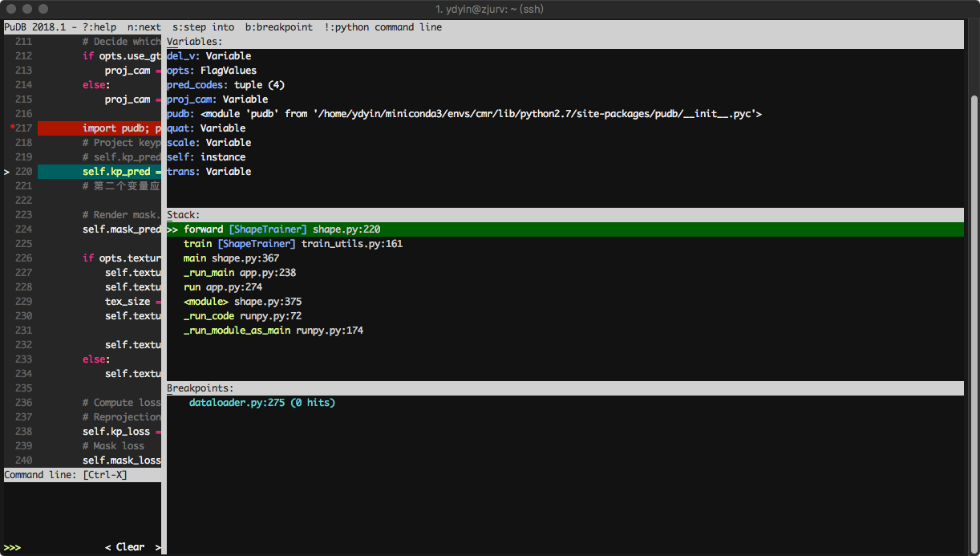
Task: Click source line 233 'else:'
Action: pyautogui.click(x=96, y=359)
